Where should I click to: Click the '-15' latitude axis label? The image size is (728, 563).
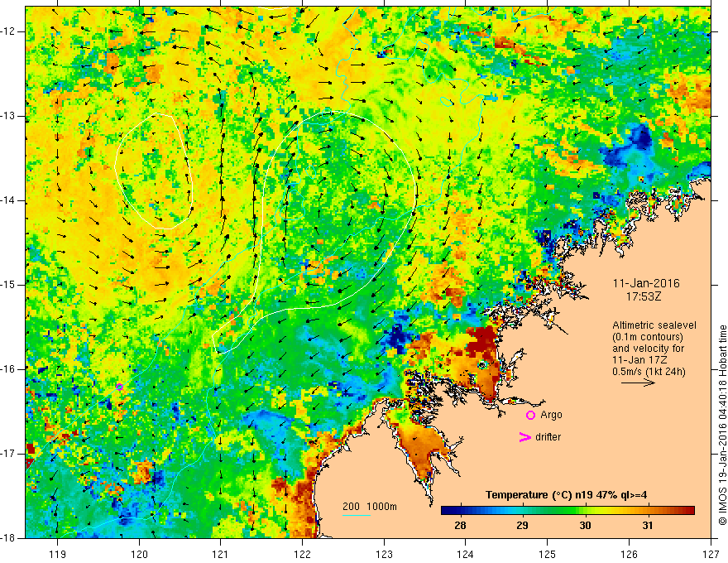tap(9, 285)
